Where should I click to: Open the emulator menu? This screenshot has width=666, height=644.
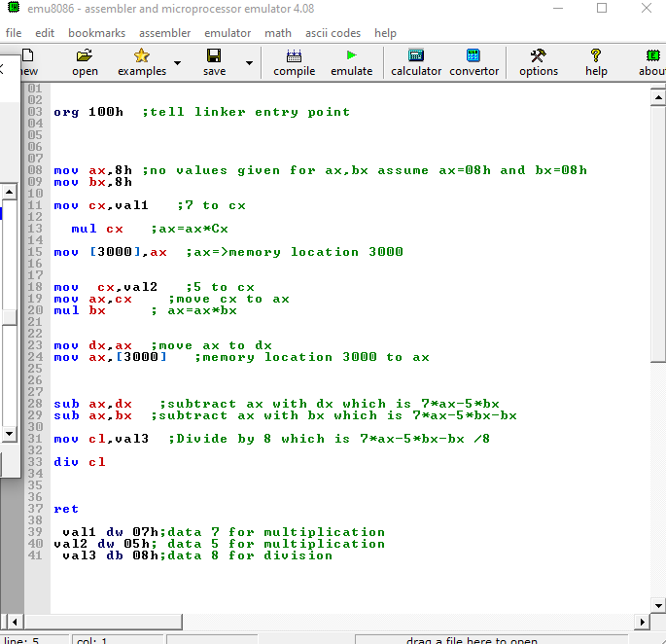pos(228,33)
